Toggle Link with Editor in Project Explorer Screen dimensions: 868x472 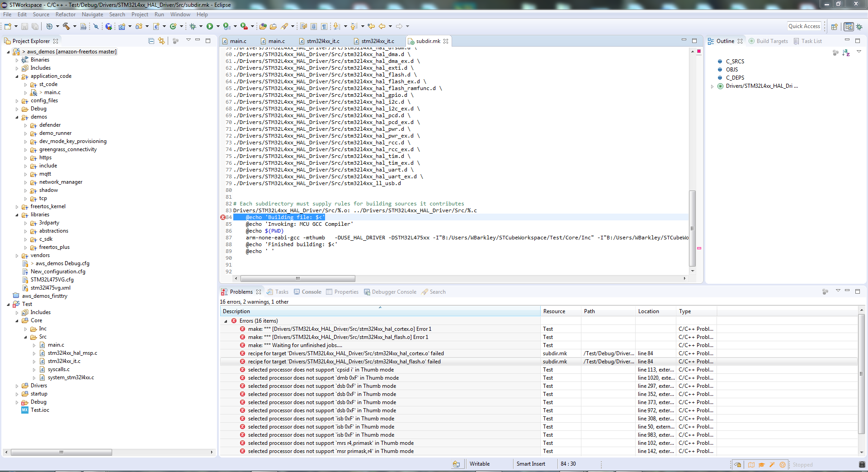(161, 41)
